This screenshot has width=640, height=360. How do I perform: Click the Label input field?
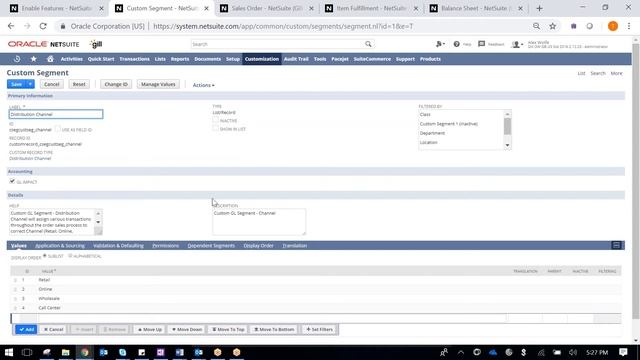56,114
